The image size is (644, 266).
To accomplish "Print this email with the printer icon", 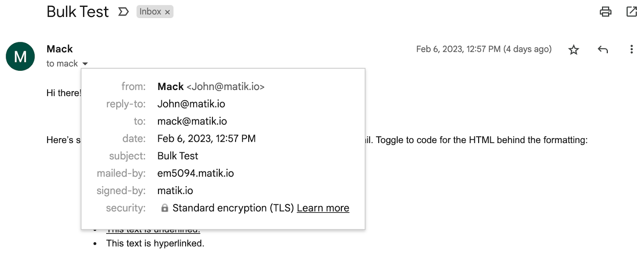I will pyautogui.click(x=605, y=12).
